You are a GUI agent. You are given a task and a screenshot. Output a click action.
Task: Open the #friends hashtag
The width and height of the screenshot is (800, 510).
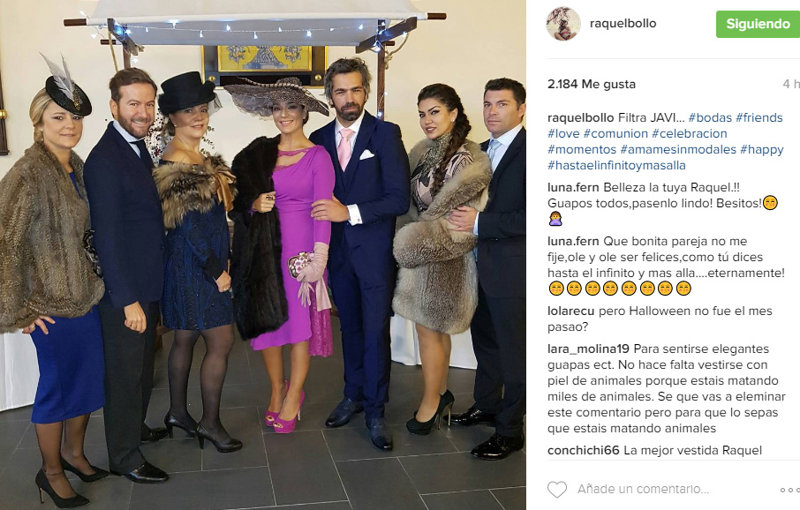(759, 118)
